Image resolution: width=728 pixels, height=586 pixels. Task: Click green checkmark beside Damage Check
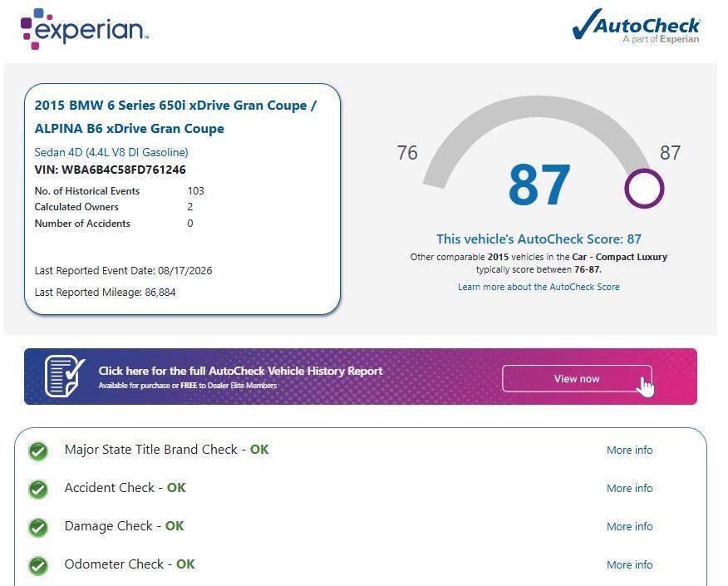tap(38, 527)
